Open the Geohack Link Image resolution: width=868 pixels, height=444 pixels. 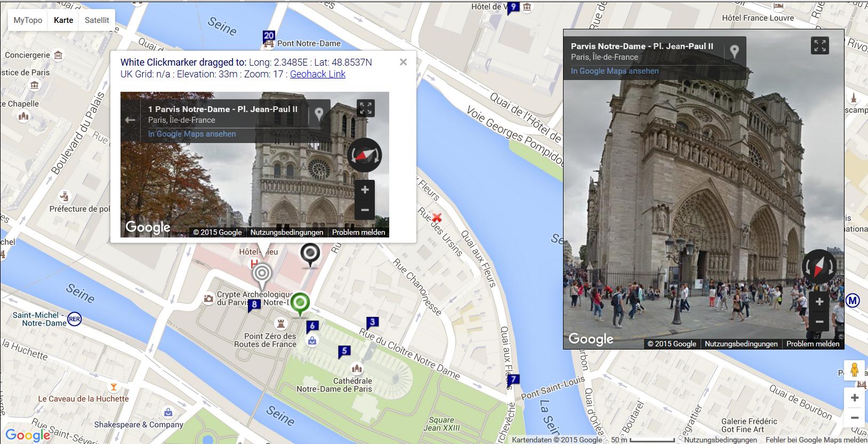(x=318, y=74)
